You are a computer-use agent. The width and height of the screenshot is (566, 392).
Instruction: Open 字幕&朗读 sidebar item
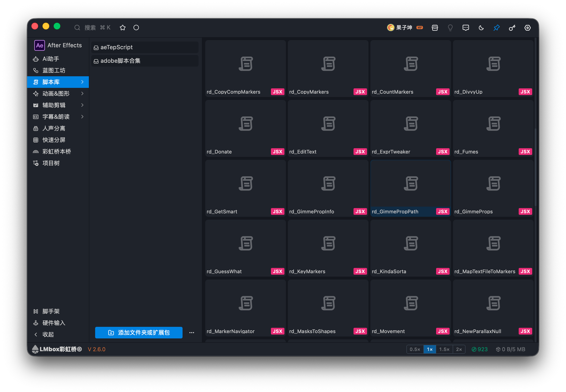[x=58, y=117]
